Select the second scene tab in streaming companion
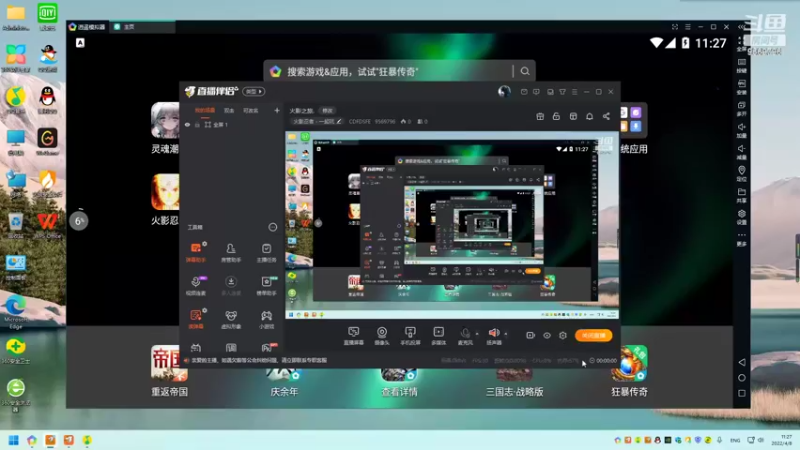This screenshot has width=800, height=450. [x=229, y=110]
